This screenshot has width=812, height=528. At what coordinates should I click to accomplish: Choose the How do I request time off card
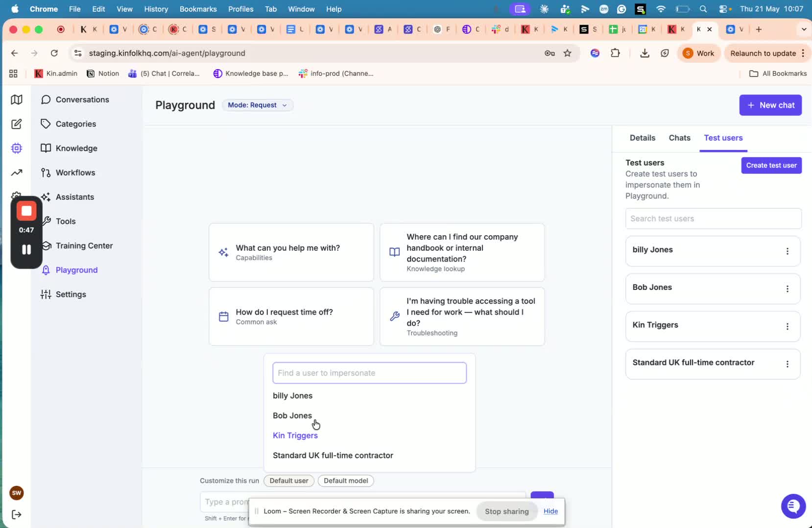[x=291, y=316]
